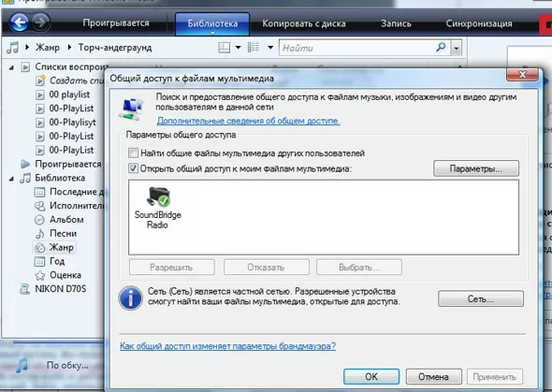552x392 pixels.
Task: Collapse the Списки воспроизведения tree node
Action: pyautogui.click(x=11, y=66)
